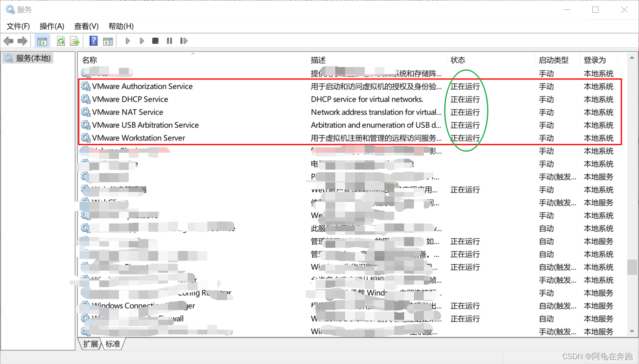
Task: Click the 名称 column header to sort
Action: coord(89,60)
